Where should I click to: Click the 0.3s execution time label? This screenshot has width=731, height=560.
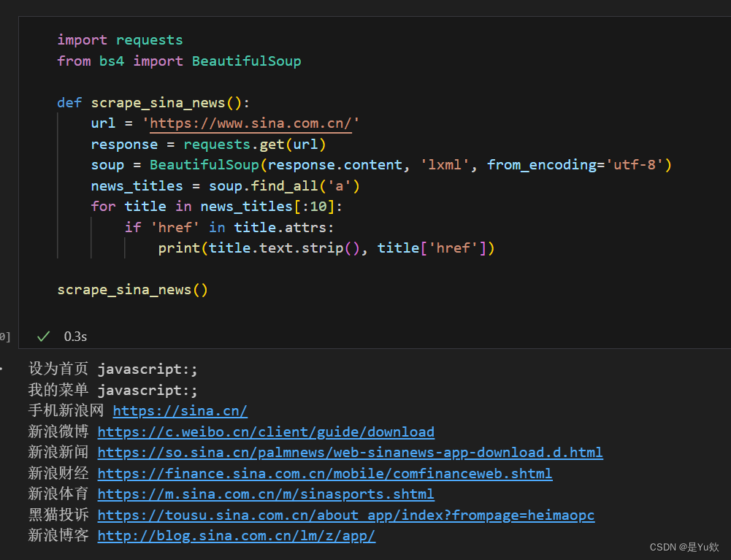[75, 337]
